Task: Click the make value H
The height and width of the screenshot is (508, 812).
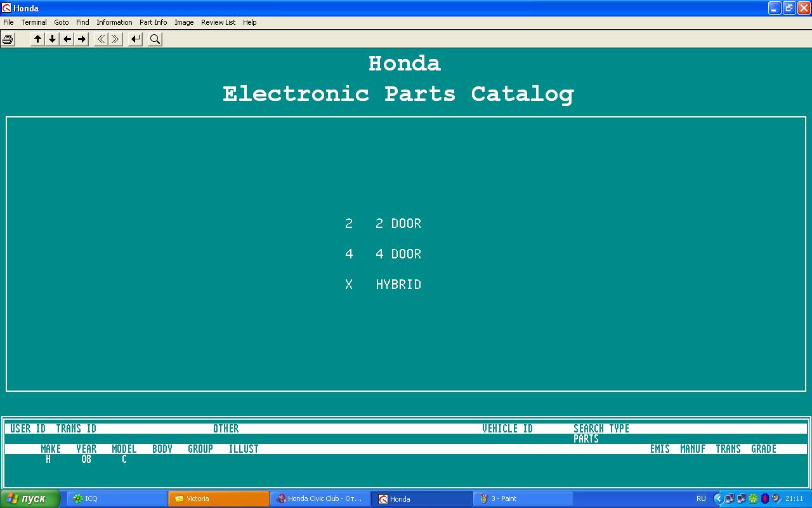Action: [48, 459]
